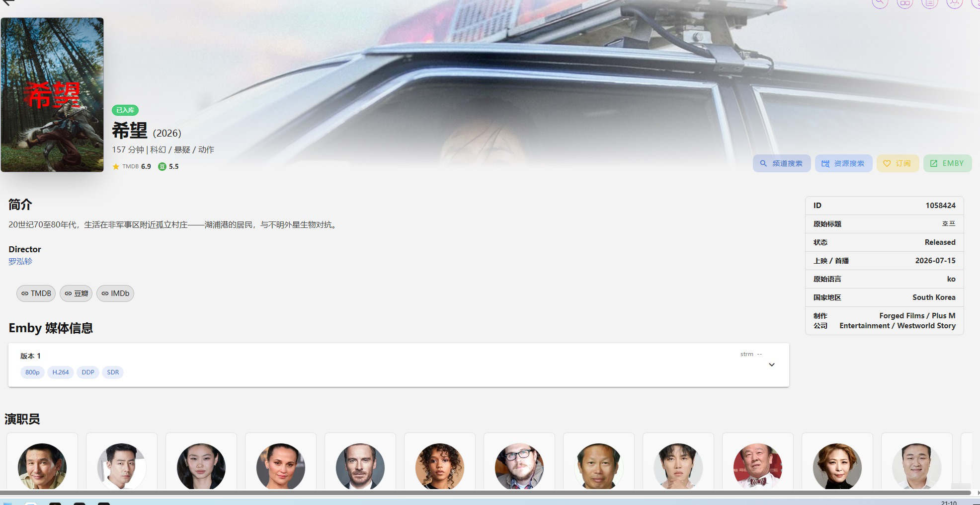
Task: Click the DDP audio chip
Action: click(88, 372)
